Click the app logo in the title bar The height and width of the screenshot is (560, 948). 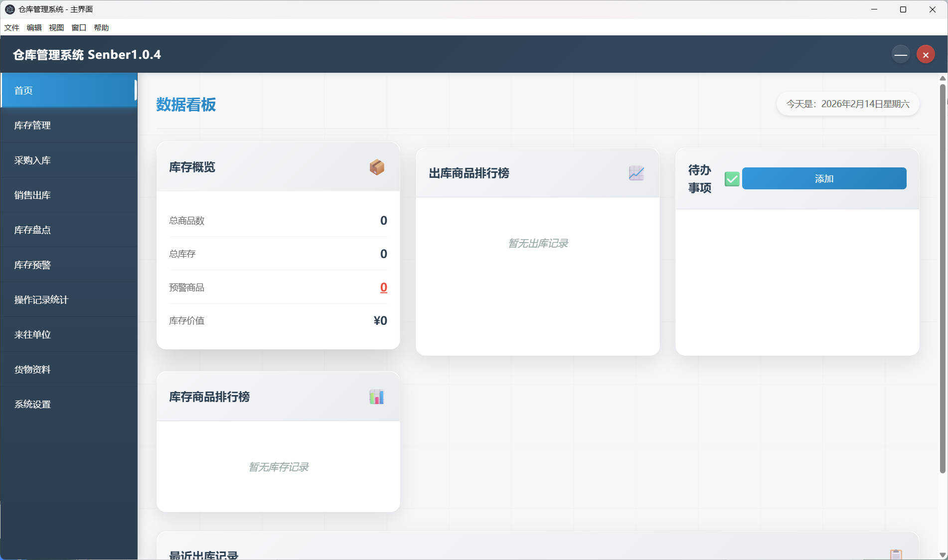coord(9,9)
